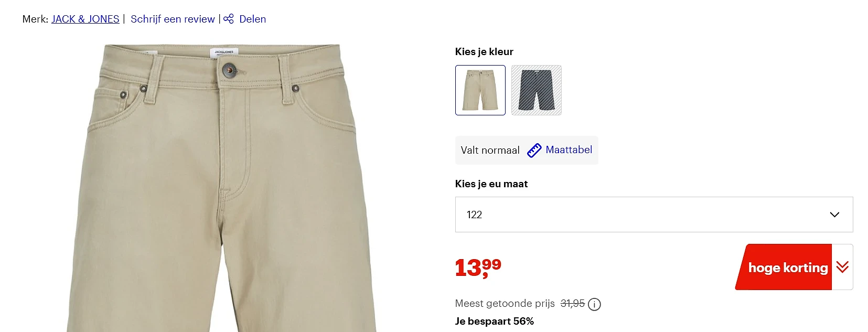Click the chevron arrow in the size selector

point(834,215)
